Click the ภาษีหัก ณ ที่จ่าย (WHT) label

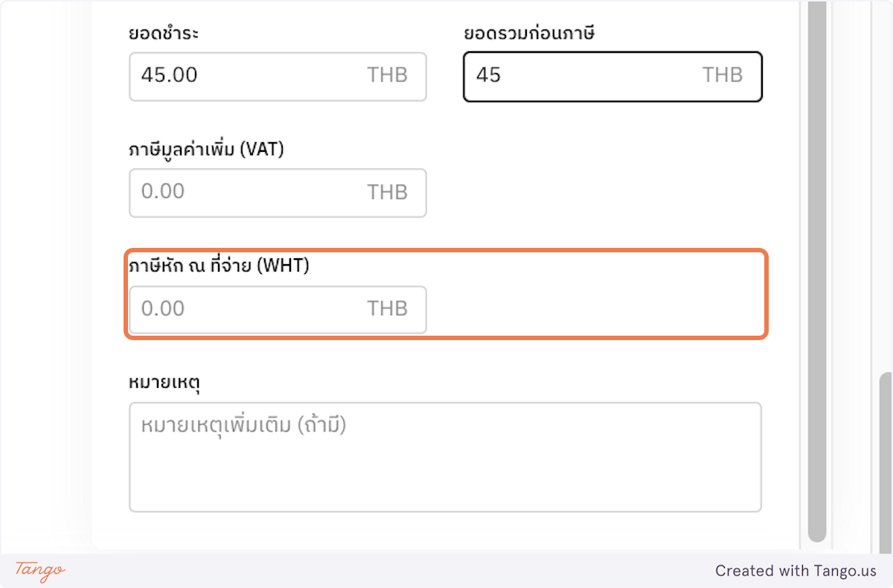[218, 265]
